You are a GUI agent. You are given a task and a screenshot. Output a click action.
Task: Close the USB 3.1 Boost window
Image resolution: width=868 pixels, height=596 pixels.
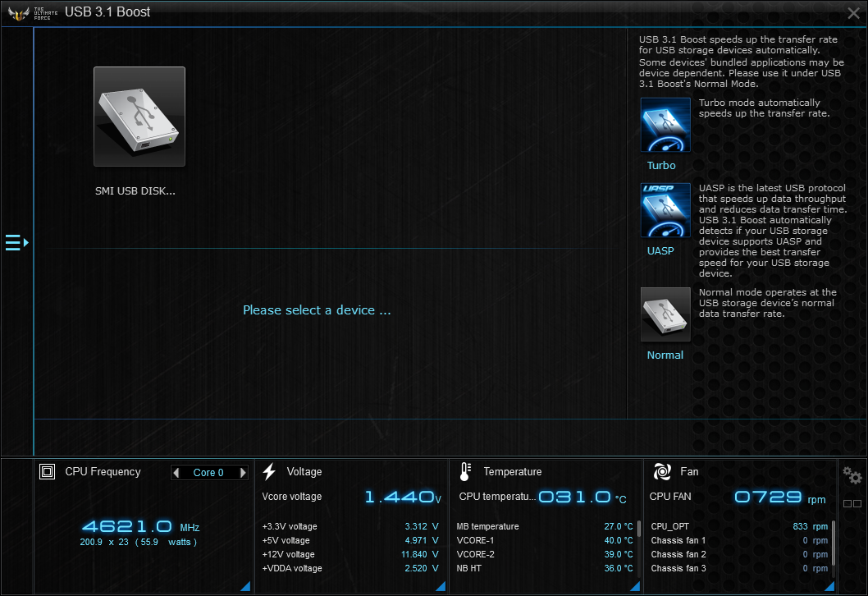[x=853, y=13]
